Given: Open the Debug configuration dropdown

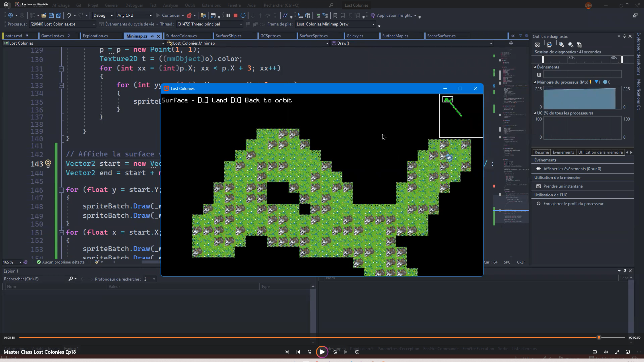Looking at the screenshot, I should (103, 15).
